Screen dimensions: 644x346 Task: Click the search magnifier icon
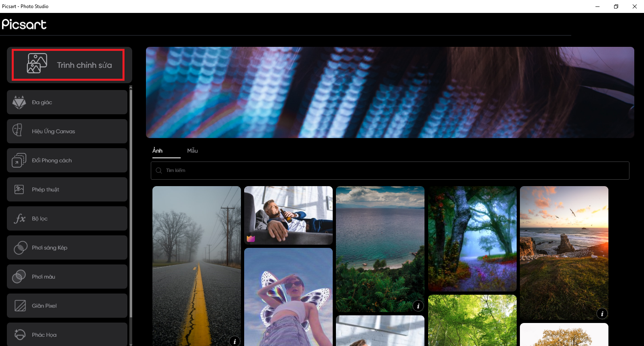coord(159,170)
